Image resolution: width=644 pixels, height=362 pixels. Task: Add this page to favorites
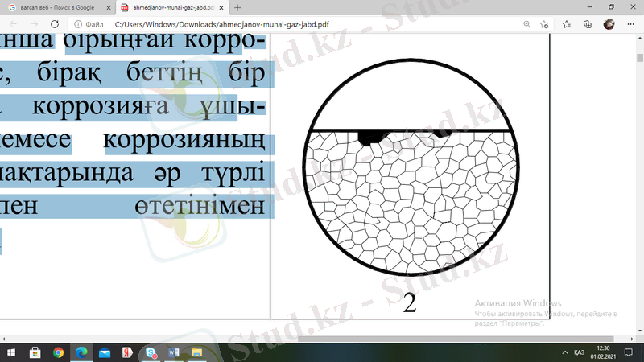pos(544,24)
